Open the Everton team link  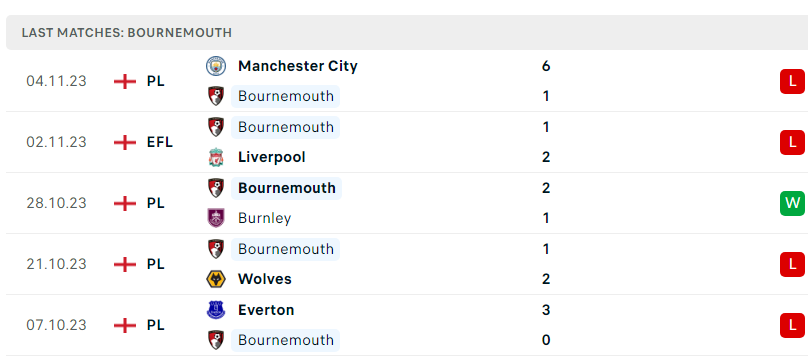pos(266,310)
